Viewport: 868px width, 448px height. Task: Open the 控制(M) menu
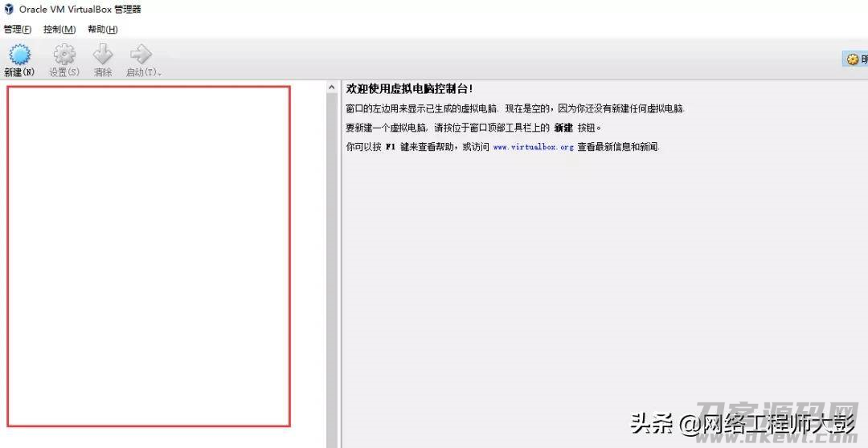pos(59,30)
